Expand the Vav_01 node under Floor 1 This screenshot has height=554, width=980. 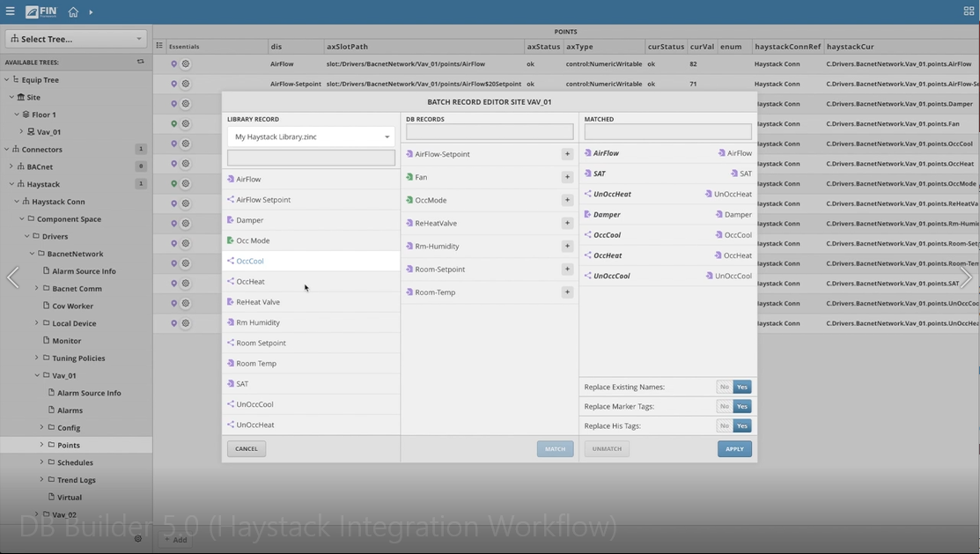tap(22, 131)
